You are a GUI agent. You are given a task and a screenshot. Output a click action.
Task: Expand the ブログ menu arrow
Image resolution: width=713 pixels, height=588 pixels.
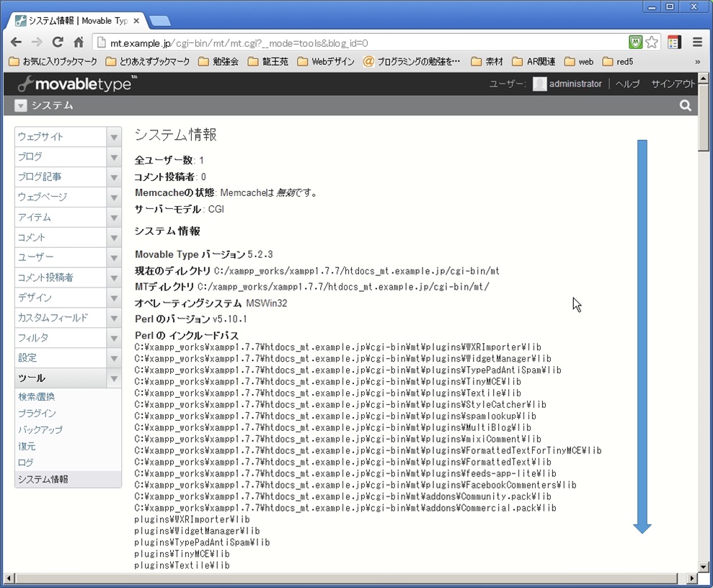pyautogui.click(x=114, y=157)
